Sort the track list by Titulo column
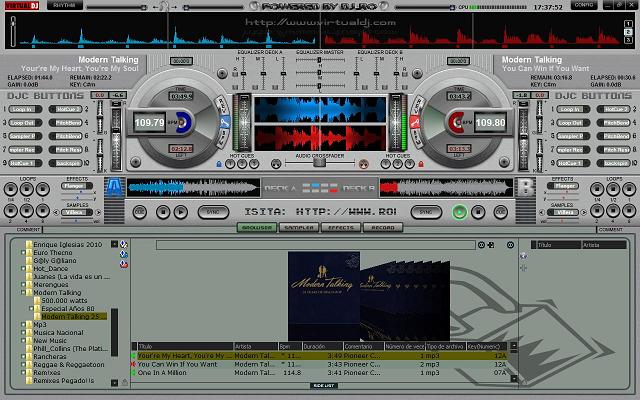Screen dimensions: 640x400 tap(185, 347)
